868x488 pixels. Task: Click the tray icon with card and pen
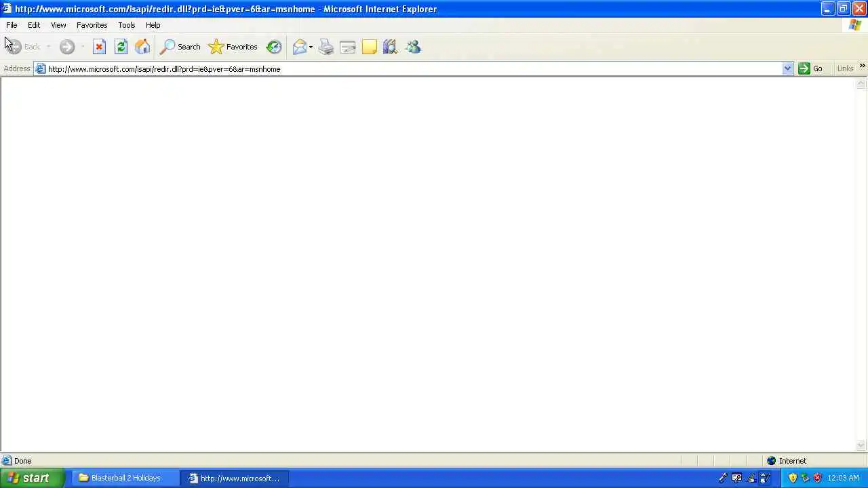click(736, 478)
